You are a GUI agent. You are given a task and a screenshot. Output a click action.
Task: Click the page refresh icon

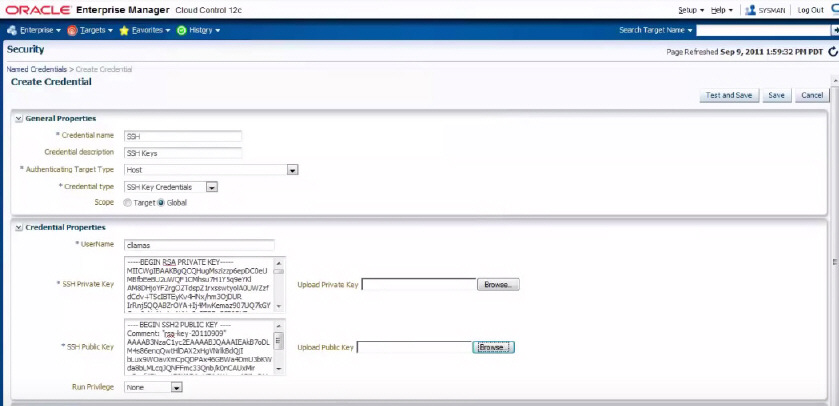coord(833,52)
